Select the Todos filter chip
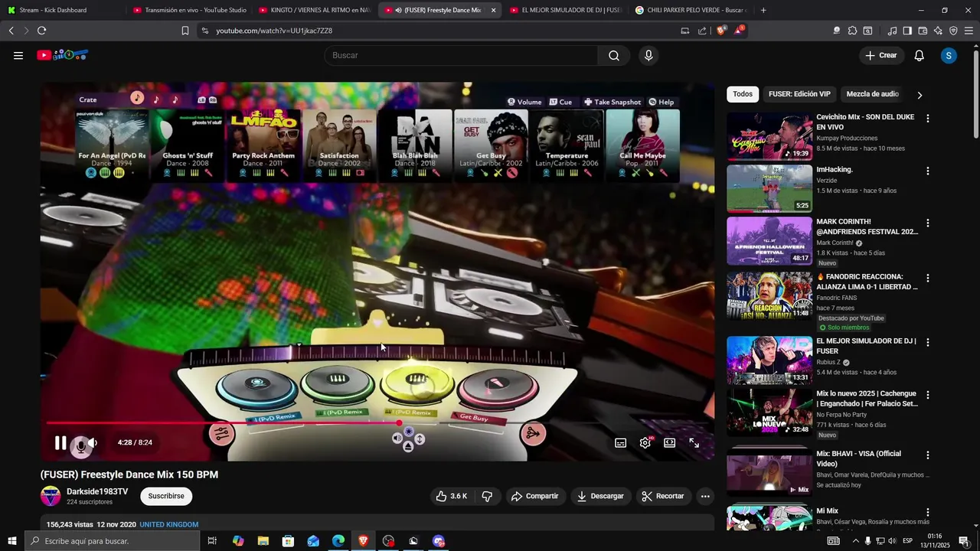Screen dimensions: 980x551 coord(743,94)
